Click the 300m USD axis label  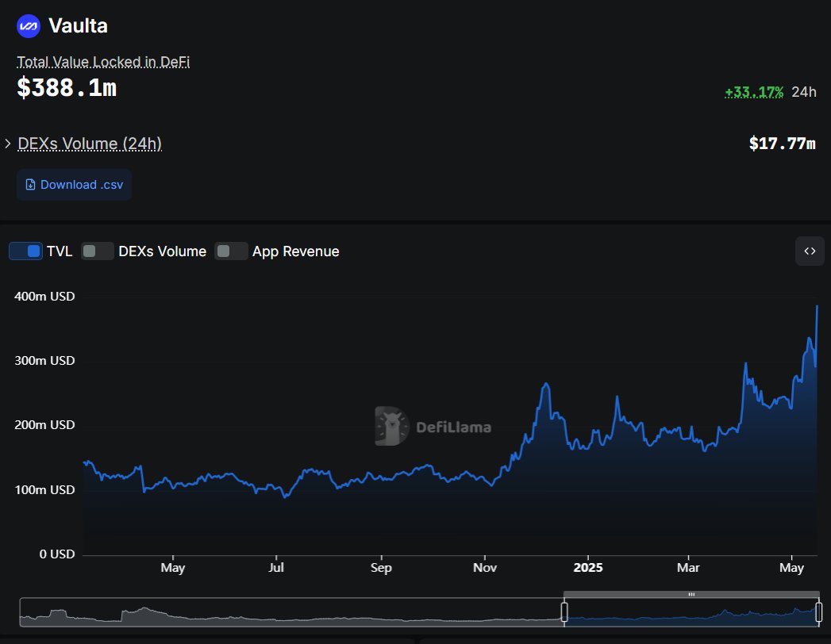point(44,361)
